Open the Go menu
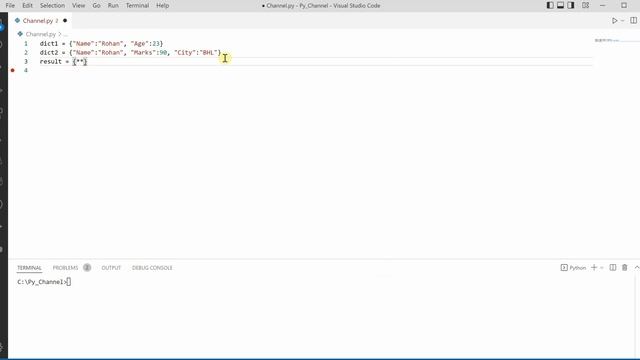The height and width of the screenshot is (360, 640). (96, 5)
